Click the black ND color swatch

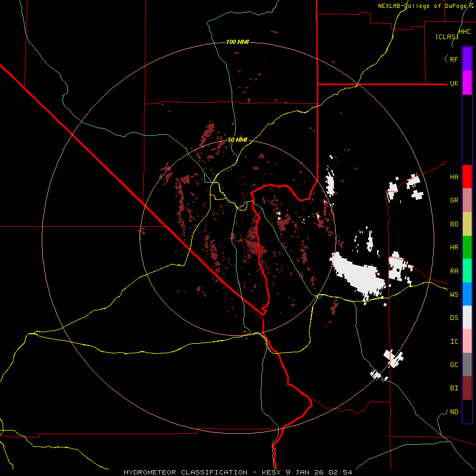click(x=467, y=411)
